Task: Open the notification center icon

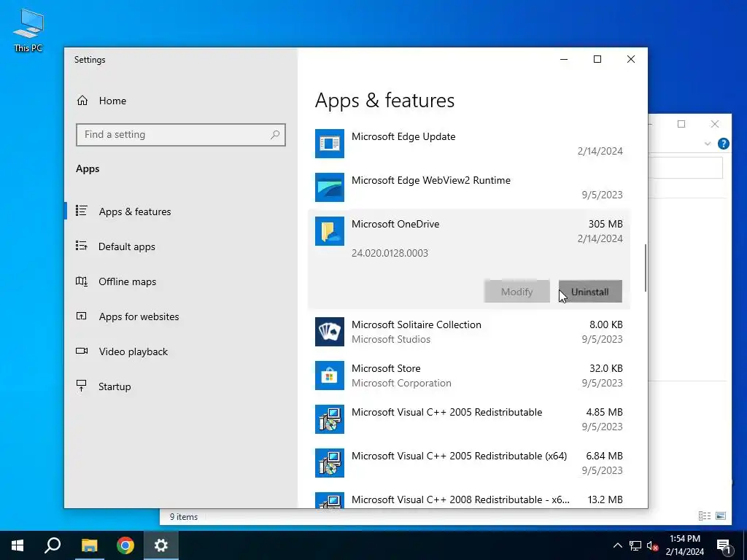Action: 724,546
